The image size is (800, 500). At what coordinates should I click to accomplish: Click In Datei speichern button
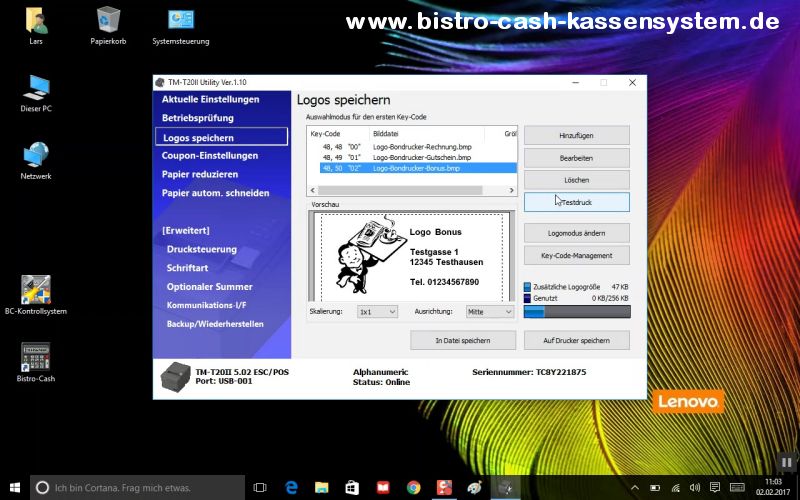click(463, 340)
